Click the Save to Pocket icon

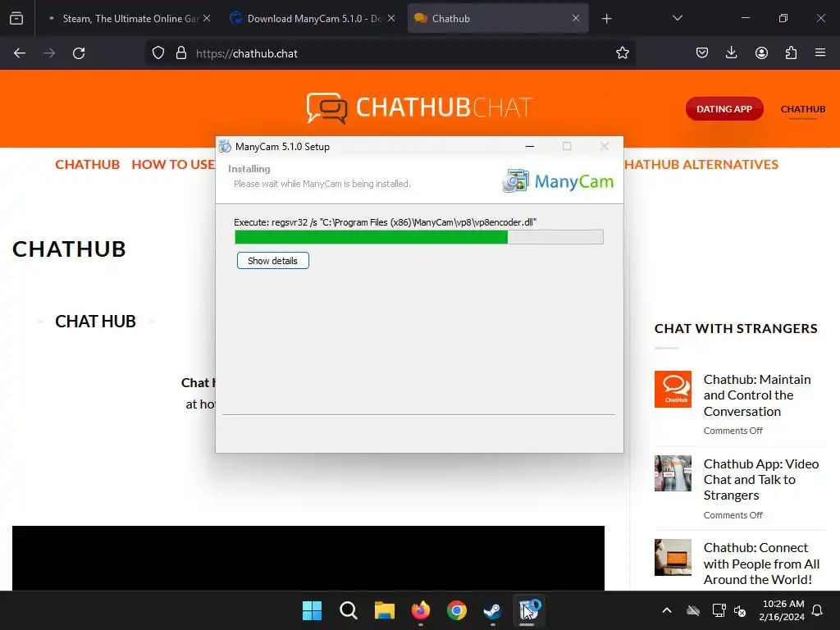point(702,53)
